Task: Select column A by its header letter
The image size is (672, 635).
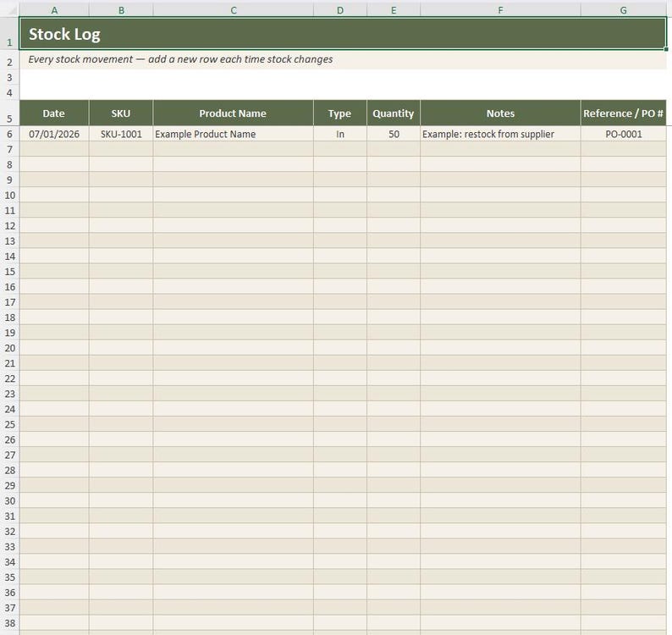Action: 54,10
